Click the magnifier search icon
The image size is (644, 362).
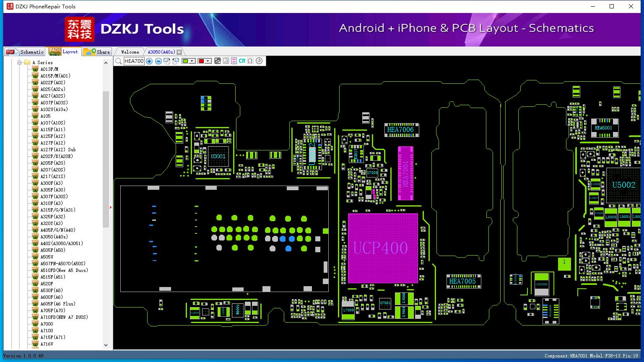[119, 61]
